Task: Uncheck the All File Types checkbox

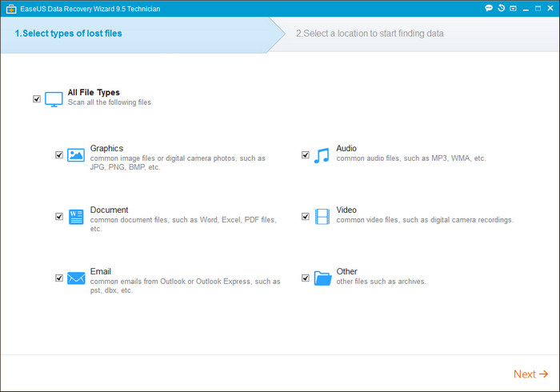Action: (x=37, y=99)
